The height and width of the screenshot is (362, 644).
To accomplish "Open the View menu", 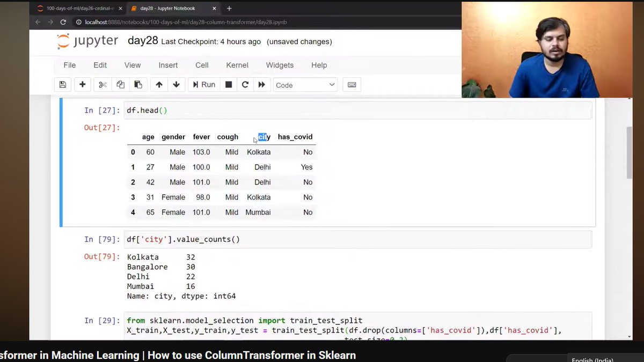I will (x=133, y=65).
